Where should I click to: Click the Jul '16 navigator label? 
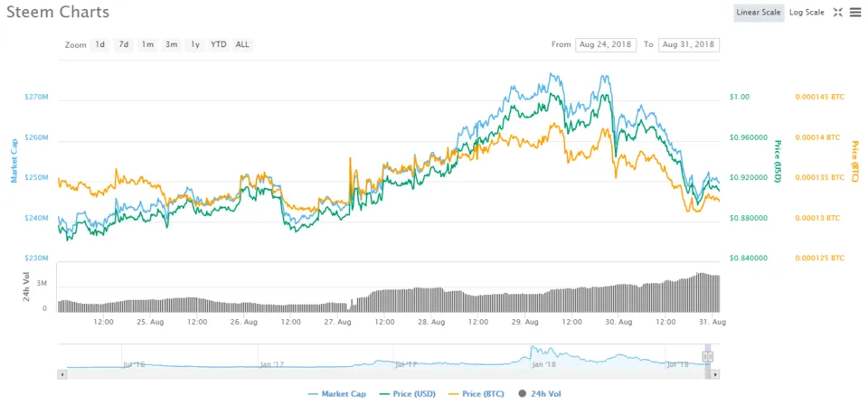click(133, 364)
